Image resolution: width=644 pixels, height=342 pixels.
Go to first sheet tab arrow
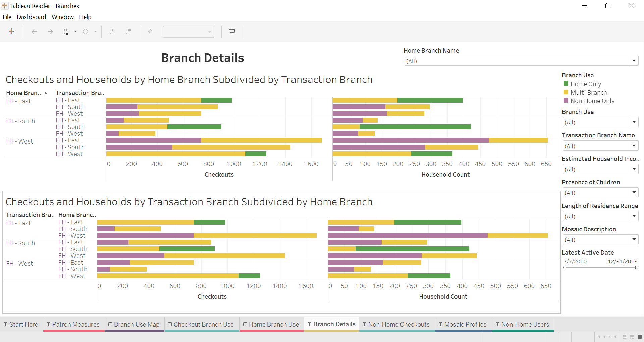[x=599, y=337]
